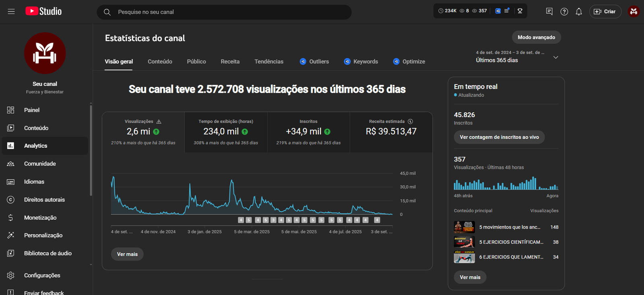Click the account avatar in the top right
Screen dimensions: 644x295
tap(634, 12)
